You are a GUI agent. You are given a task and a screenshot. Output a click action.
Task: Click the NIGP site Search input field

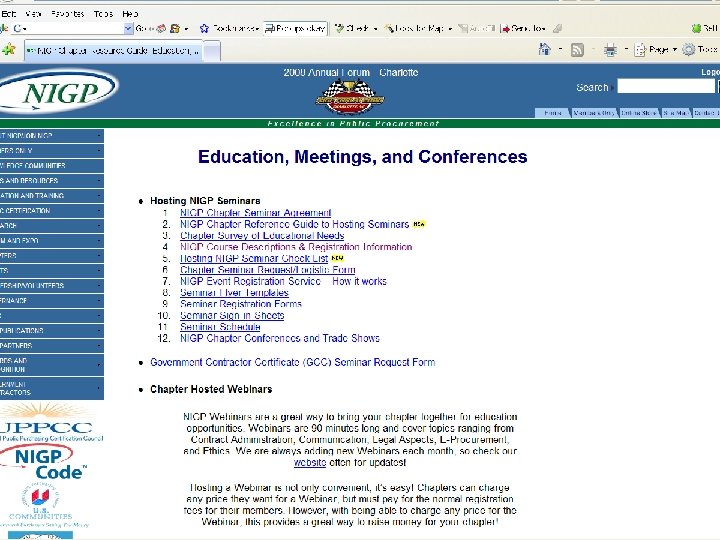tap(666, 86)
